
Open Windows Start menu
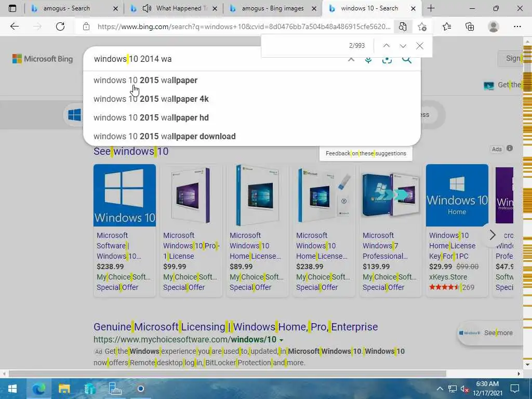point(12,389)
